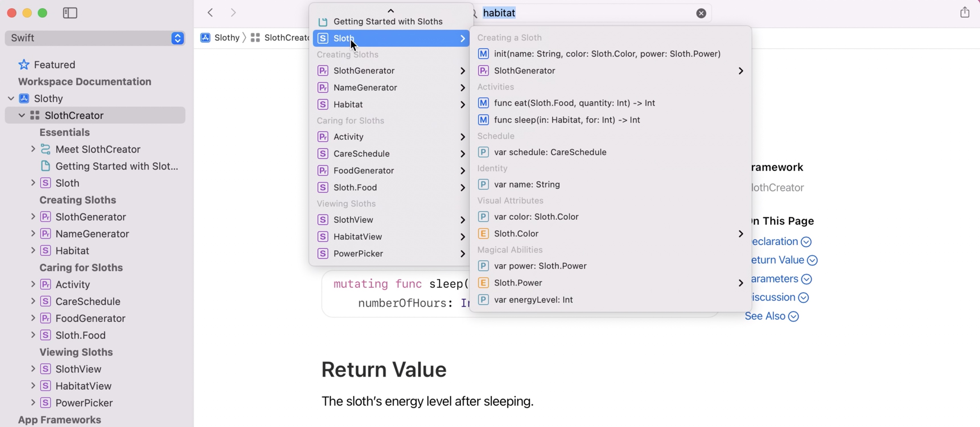Clear the habitat search with the X icon
This screenshot has width=980, height=427.
701,13
